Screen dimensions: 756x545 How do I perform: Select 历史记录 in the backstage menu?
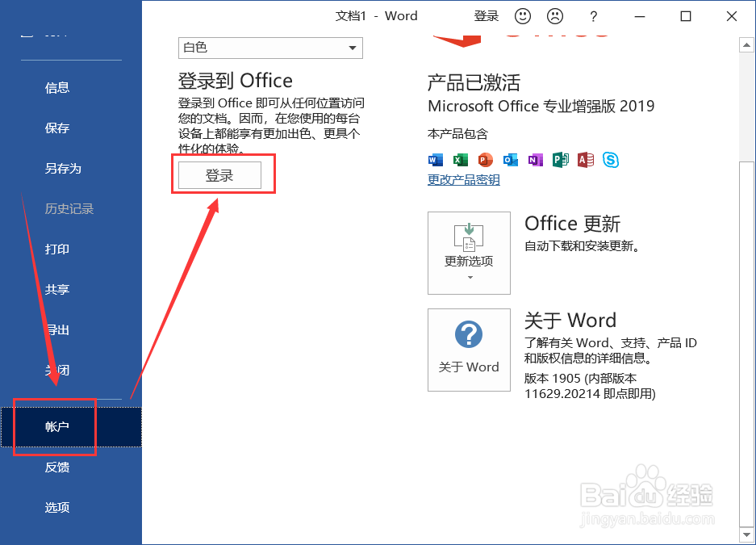click(x=71, y=209)
